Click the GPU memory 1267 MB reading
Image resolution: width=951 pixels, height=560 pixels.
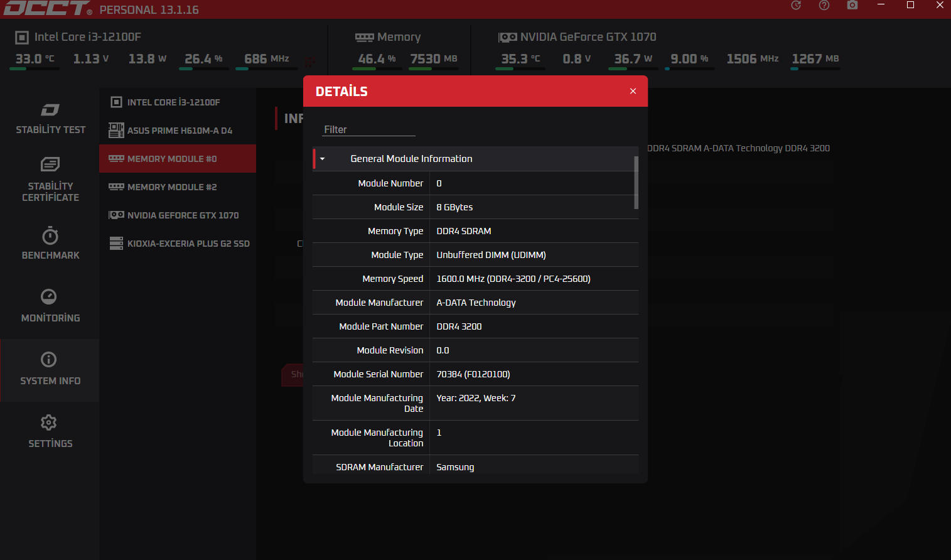[815, 59]
